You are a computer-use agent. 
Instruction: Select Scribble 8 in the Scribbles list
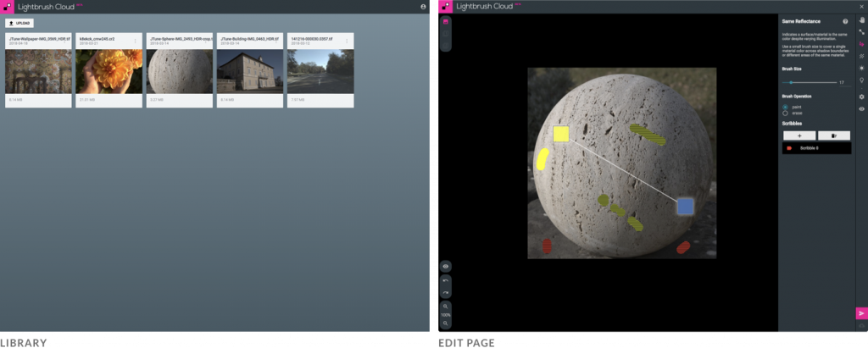pos(815,148)
